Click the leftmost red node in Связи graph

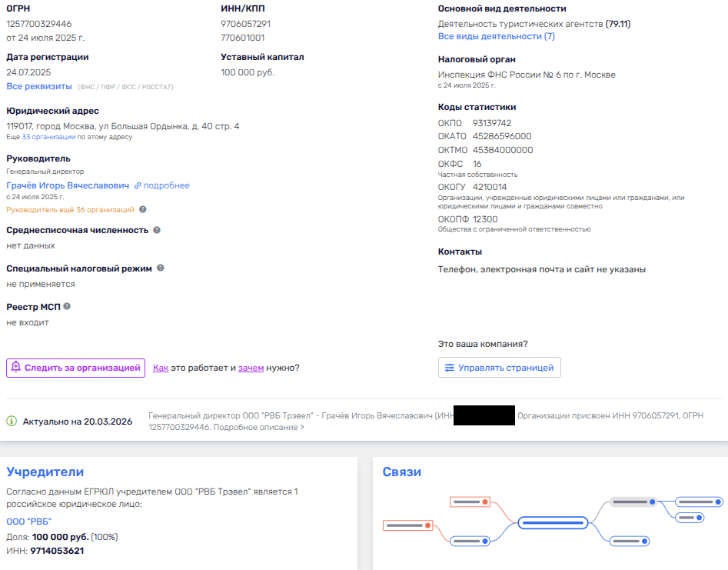407,526
